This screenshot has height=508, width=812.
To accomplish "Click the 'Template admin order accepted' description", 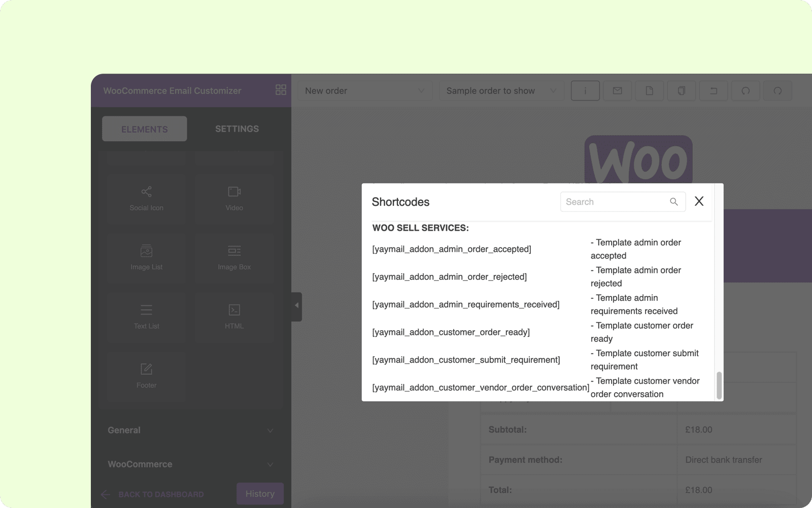I will [636, 249].
